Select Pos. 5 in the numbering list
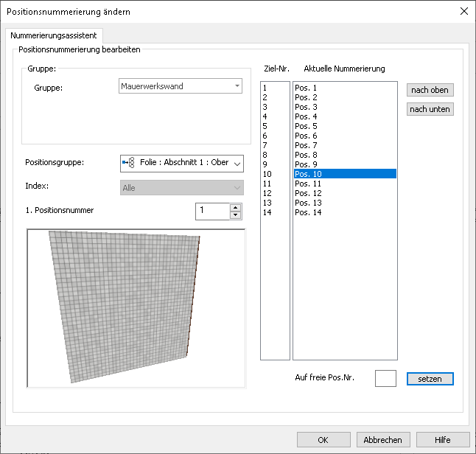The width and height of the screenshot is (476, 454). pos(345,126)
